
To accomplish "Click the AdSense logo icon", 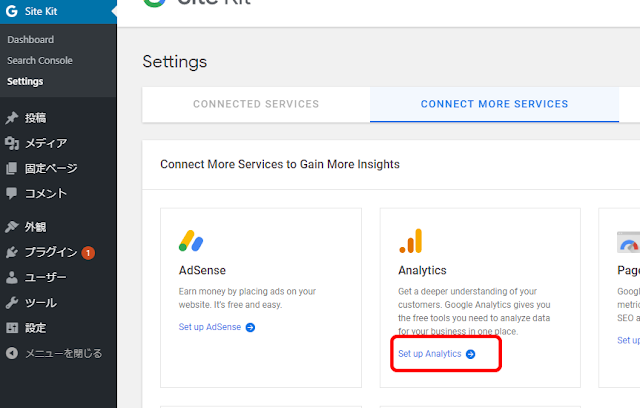I will click(191, 241).
